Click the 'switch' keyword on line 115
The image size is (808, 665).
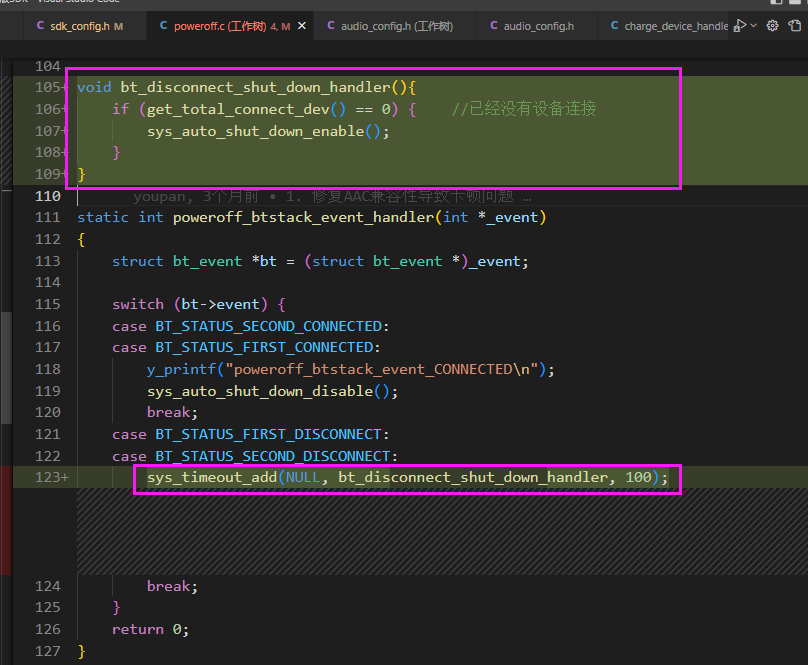click(x=138, y=304)
